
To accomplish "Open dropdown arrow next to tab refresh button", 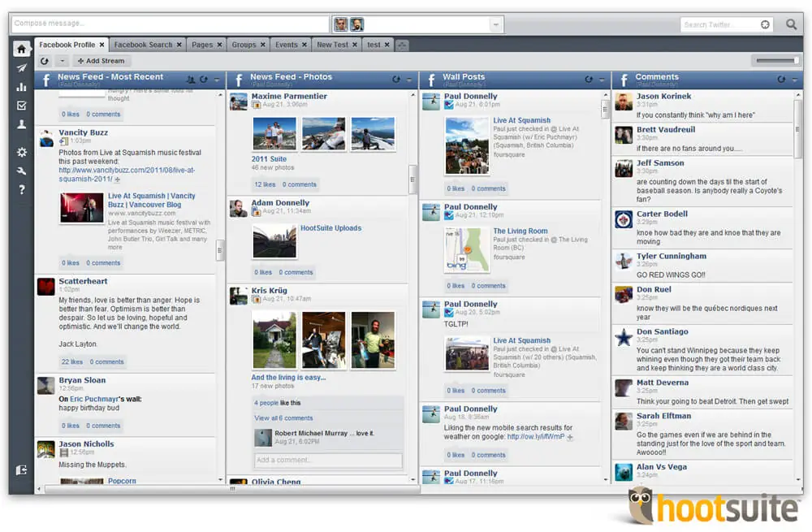I will [62, 61].
